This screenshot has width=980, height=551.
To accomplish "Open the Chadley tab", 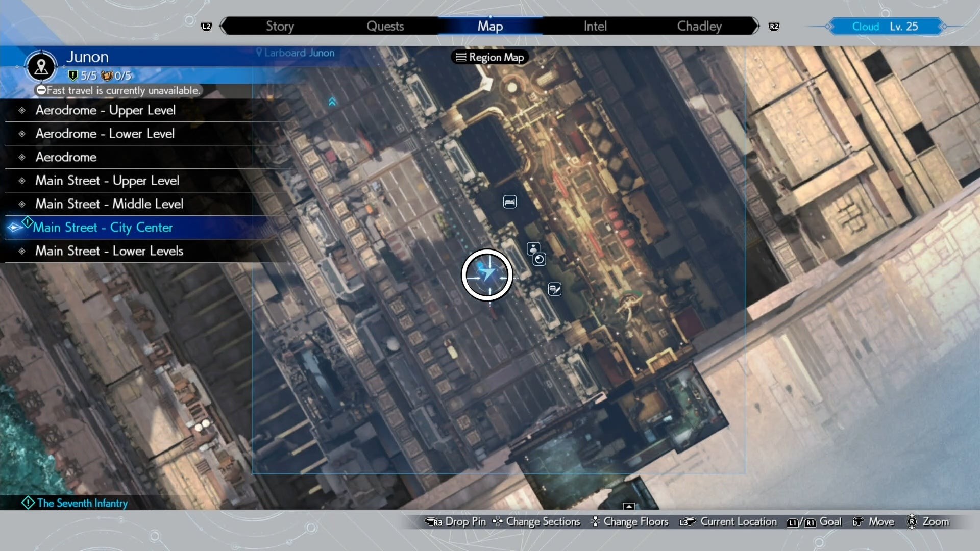I will 699,26.
